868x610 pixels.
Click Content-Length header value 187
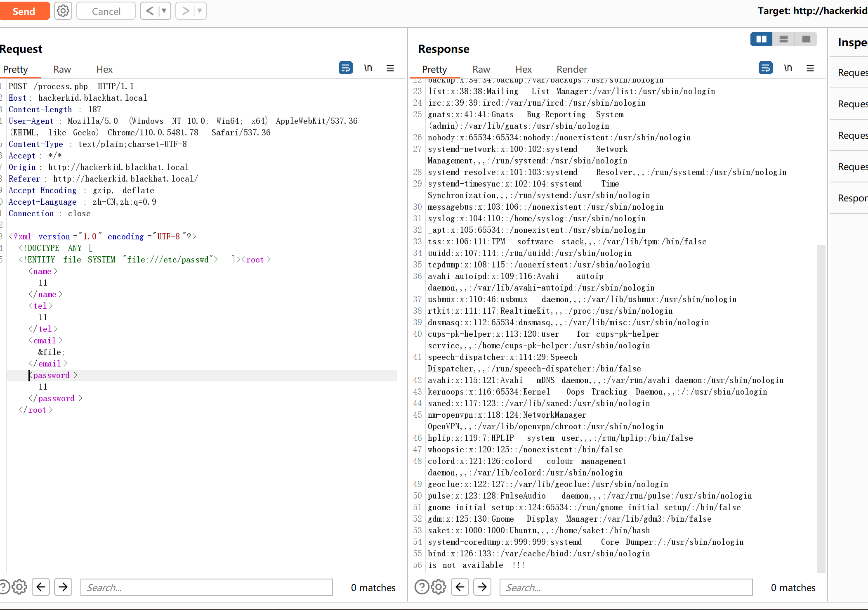[94, 109]
